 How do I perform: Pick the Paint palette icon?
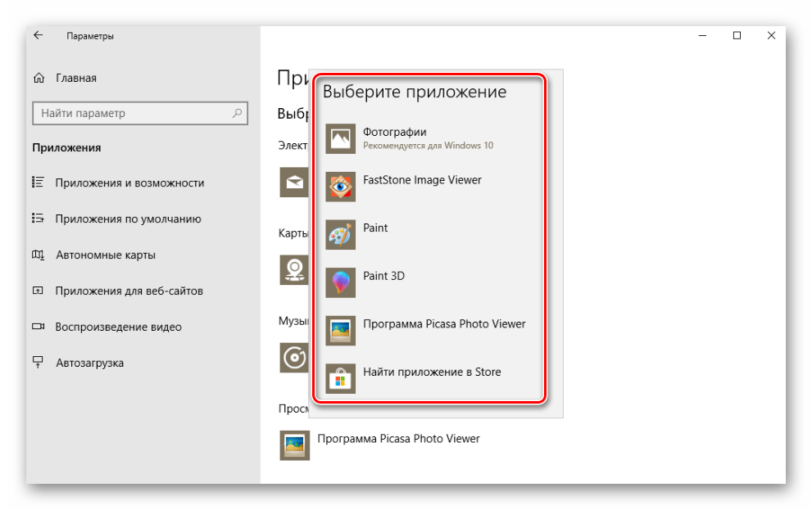click(x=340, y=235)
